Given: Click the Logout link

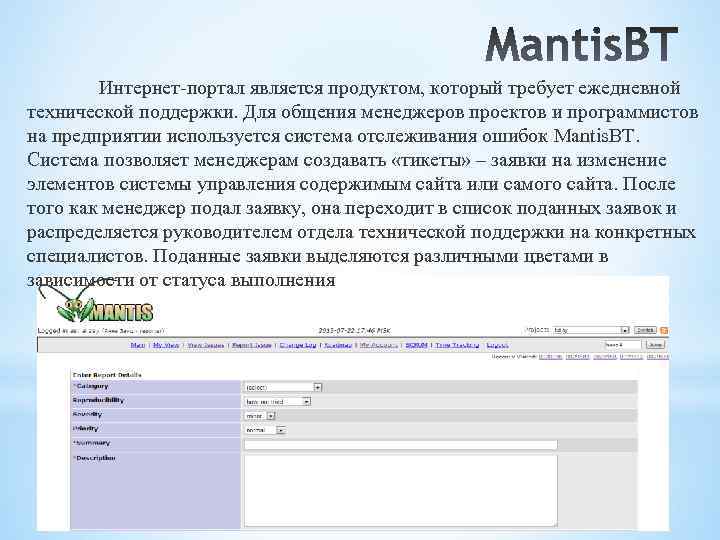Looking at the screenshot, I should coord(497,345).
